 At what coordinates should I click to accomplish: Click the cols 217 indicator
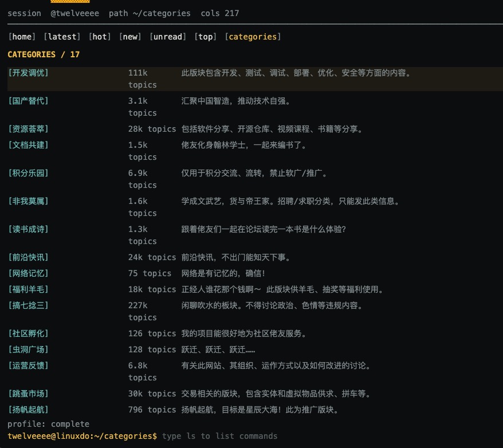click(x=220, y=14)
